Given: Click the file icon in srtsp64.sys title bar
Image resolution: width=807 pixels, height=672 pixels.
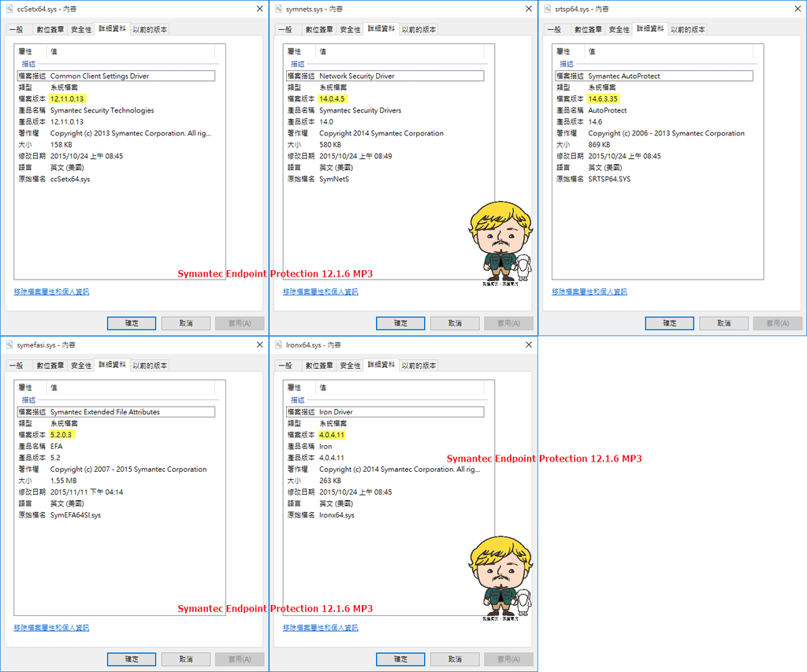Looking at the screenshot, I should pyautogui.click(x=548, y=9).
